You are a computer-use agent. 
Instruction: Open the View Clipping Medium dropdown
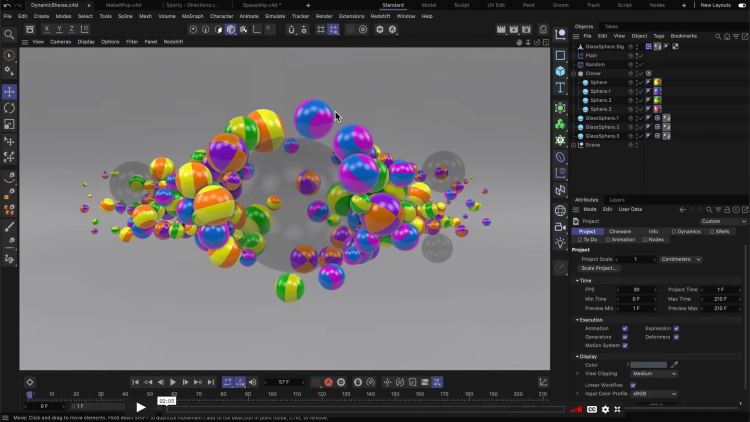pos(654,374)
